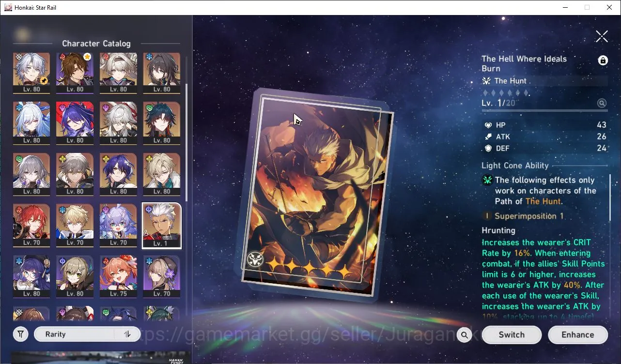Select Acheron's purple-haired red-background portrait
621x364 pixels.
click(x=75, y=122)
